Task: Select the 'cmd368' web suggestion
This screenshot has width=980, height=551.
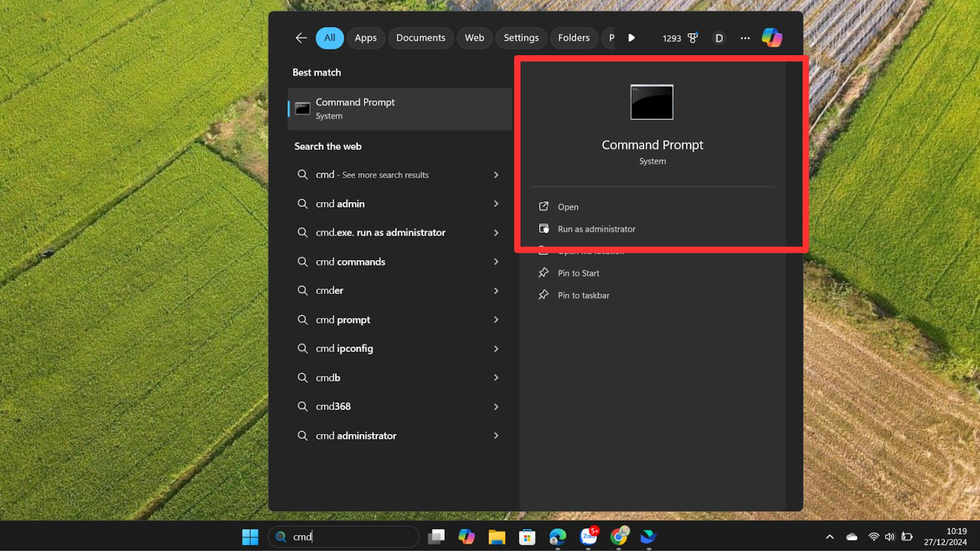Action: click(399, 407)
